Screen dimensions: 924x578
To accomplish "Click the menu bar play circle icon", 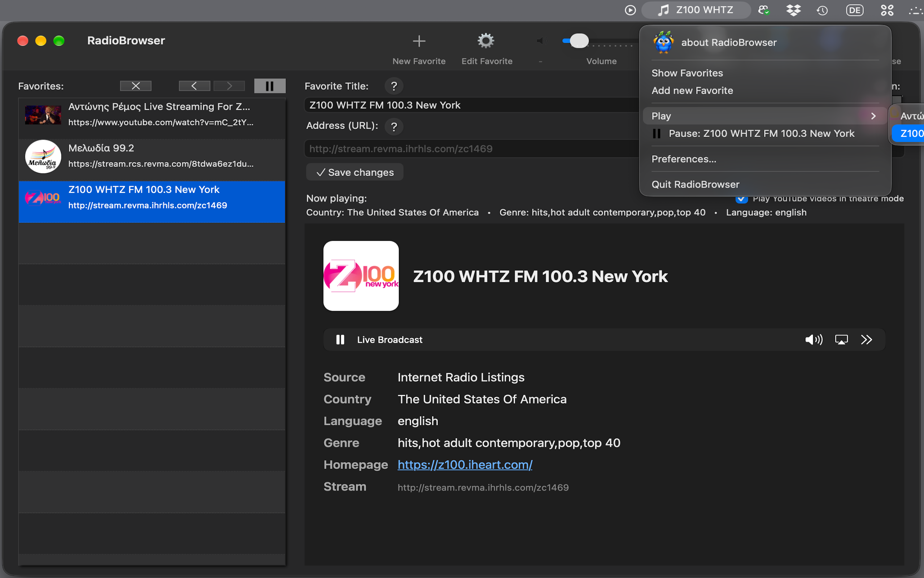I will (630, 10).
